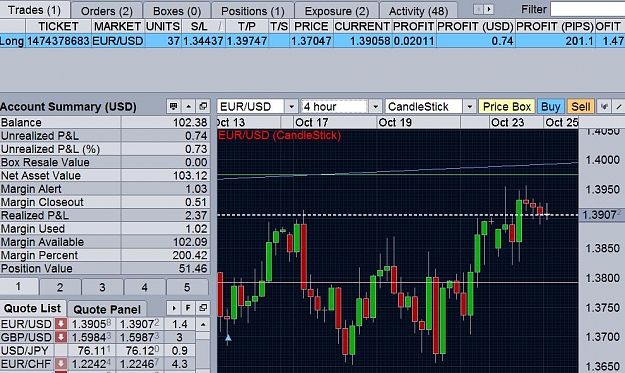Sort trades by the T/P column header
Viewport: 625px width, 373px height.
coord(247,26)
